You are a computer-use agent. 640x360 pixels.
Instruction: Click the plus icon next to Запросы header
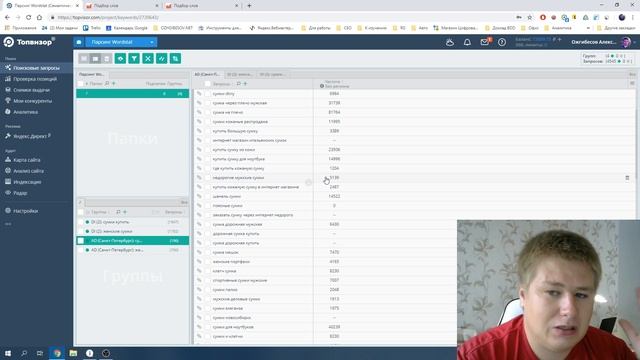245,84
